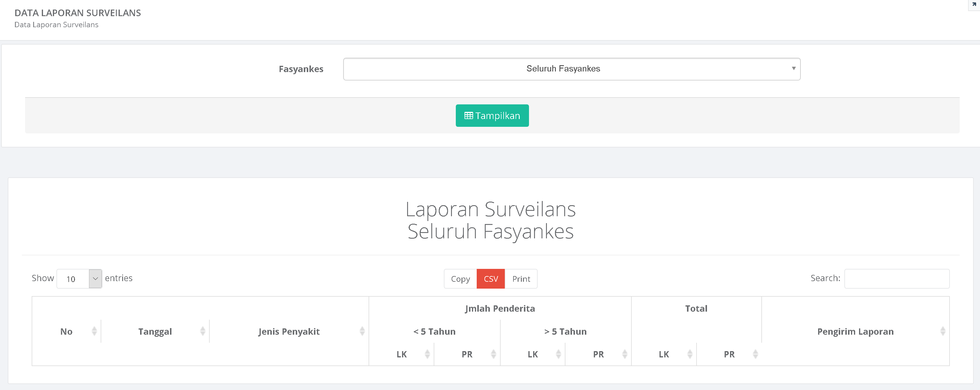The width and height of the screenshot is (980, 390).
Task: Sort PR under < 5 Tahun
Action: tap(493, 354)
